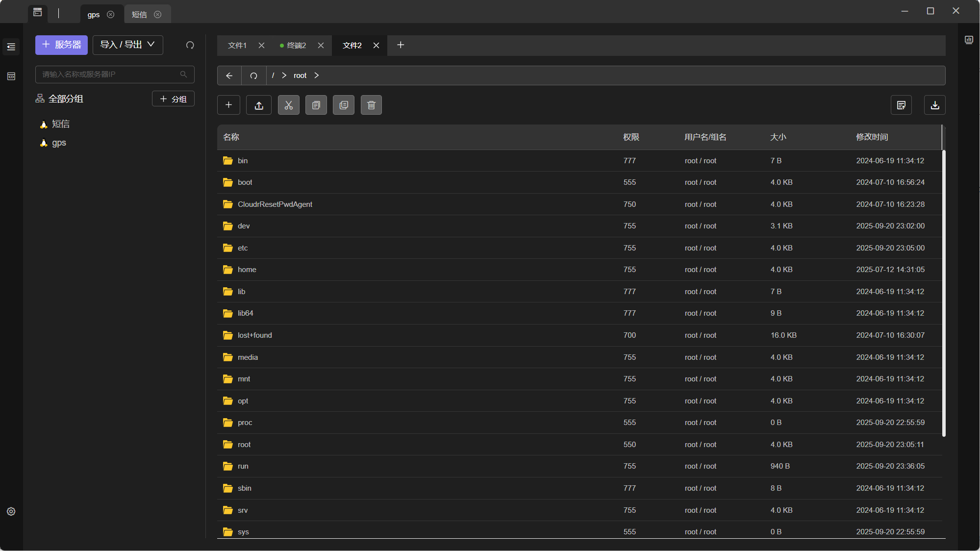Open settings gear in left sidebar

[x=11, y=511]
